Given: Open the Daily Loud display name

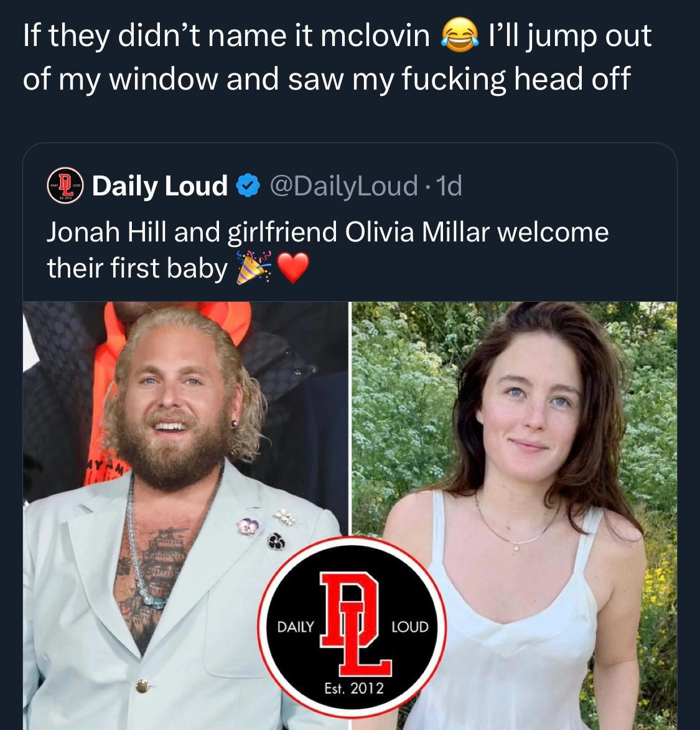Looking at the screenshot, I should (160, 186).
